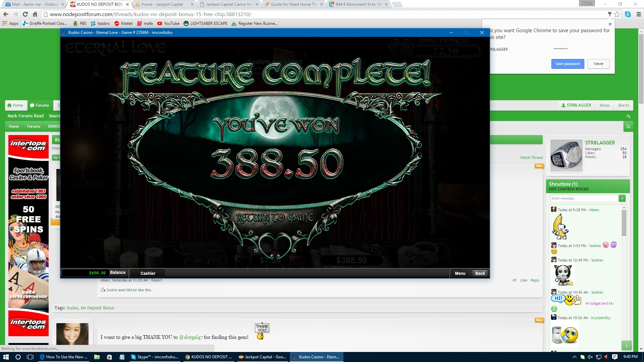Image resolution: width=644 pixels, height=362 pixels.
Task: Open the Windows Start button
Action: [6, 357]
